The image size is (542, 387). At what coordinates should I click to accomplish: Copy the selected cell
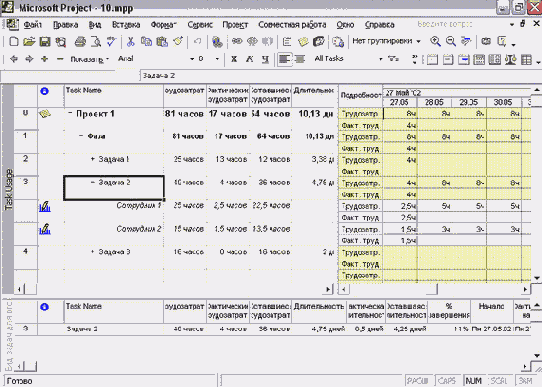[146, 42]
